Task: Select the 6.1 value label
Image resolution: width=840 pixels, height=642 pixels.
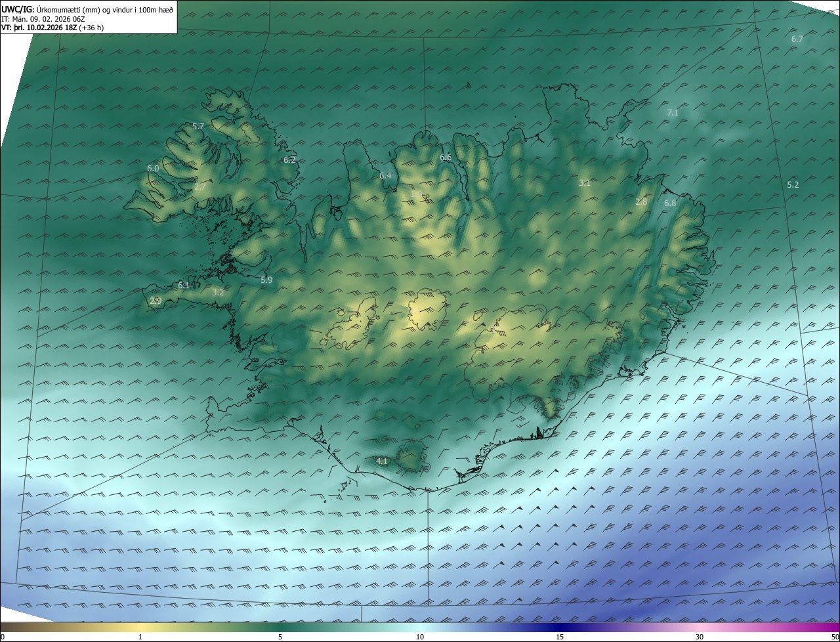Action: tap(184, 286)
